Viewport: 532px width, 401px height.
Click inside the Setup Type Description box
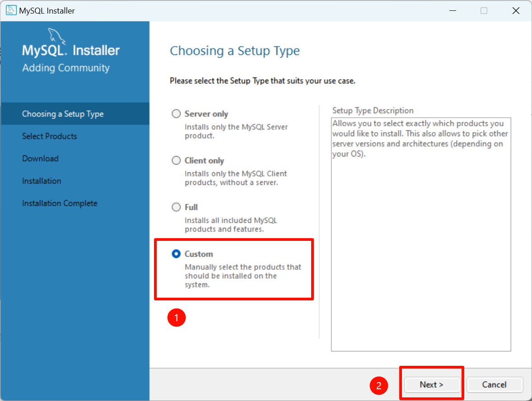(x=421, y=234)
